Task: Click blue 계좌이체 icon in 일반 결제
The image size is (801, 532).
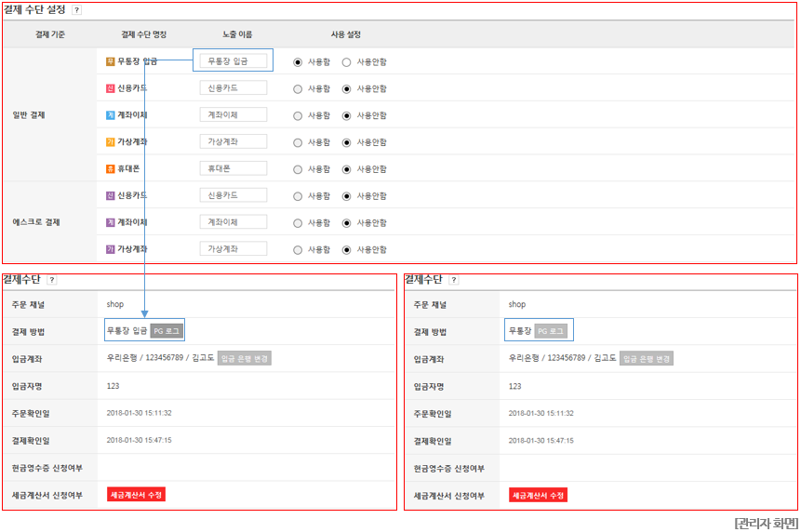Action: tap(111, 115)
